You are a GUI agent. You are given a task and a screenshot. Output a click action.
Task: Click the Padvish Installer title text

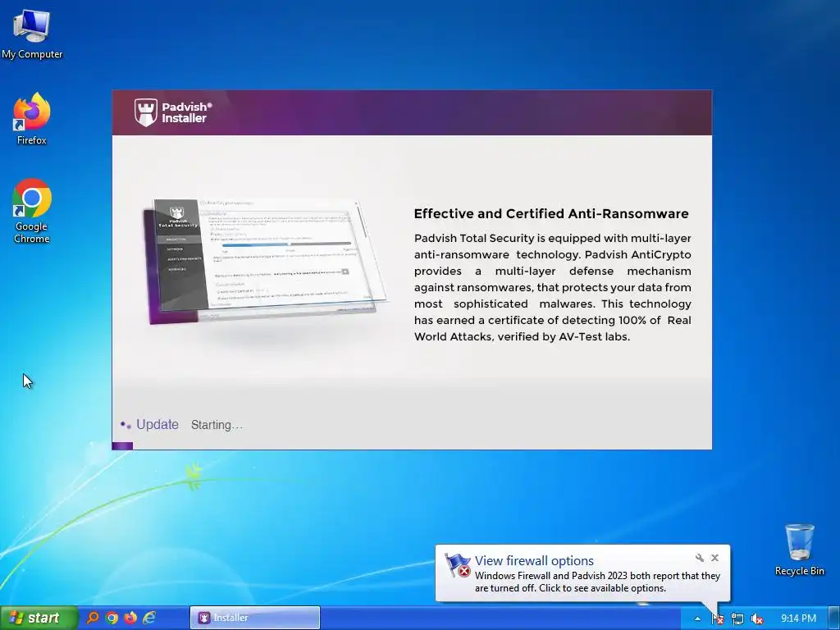187,112
